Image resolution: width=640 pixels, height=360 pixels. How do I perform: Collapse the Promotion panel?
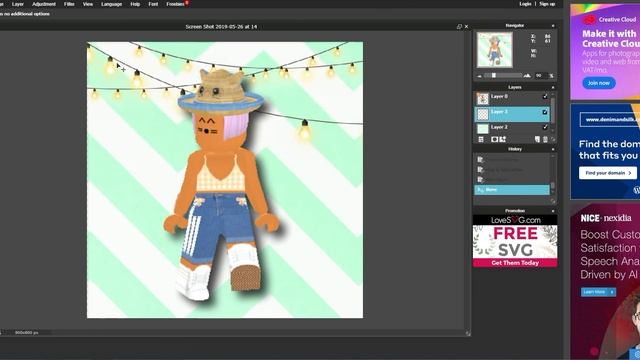[553, 211]
